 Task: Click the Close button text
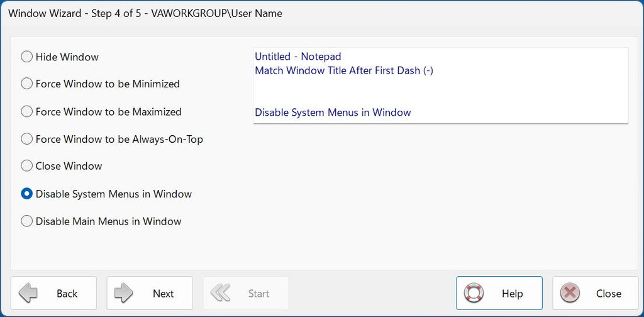pyautogui.click(x=608, y=294)
